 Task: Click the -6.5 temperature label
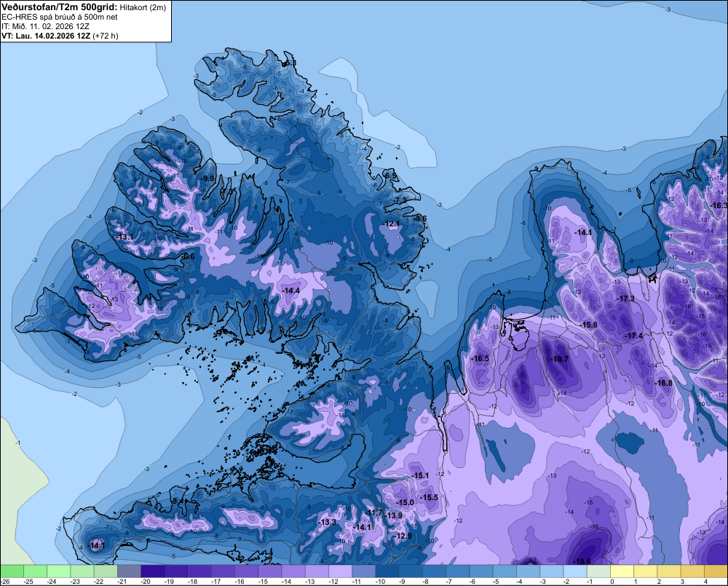(x=391, y=175)
